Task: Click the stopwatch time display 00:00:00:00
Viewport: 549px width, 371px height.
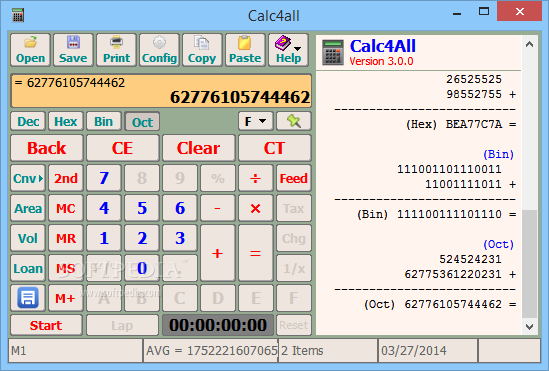Action: coord(217,325)
